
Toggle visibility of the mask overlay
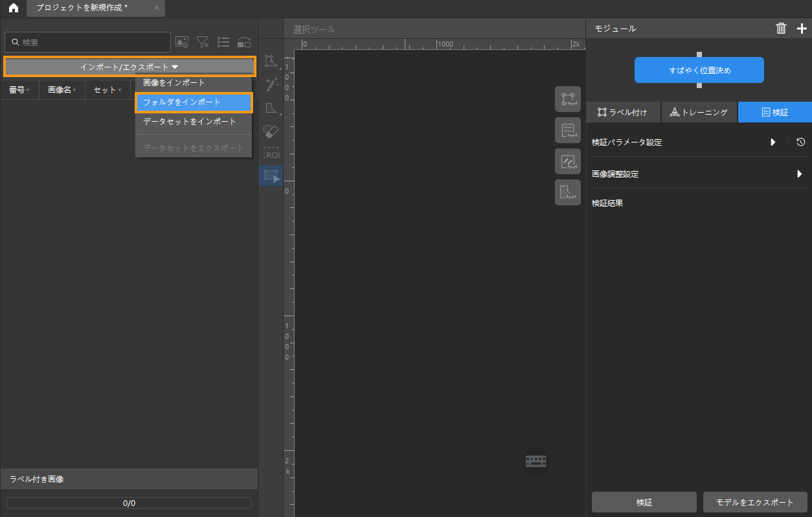click(x=567, y=192)
